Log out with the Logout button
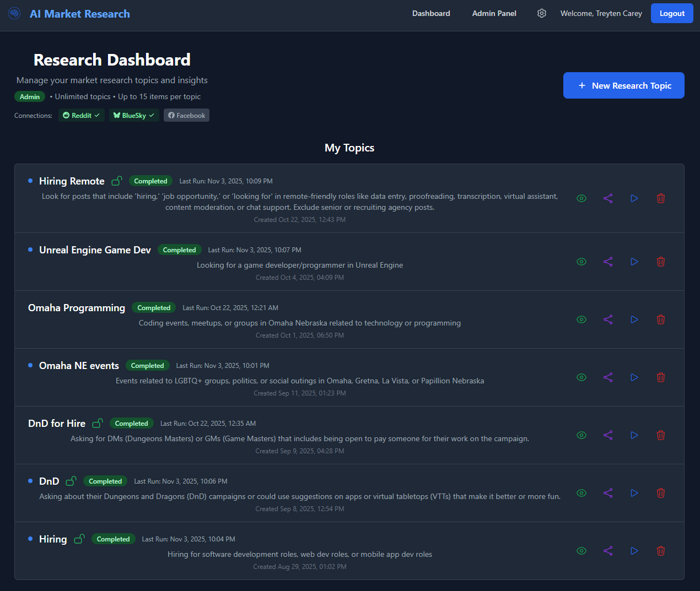The image size is (700, 591). coord(672,13)
